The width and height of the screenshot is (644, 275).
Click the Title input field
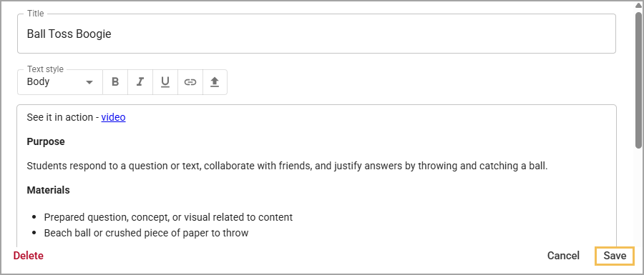tap(316, 34)
